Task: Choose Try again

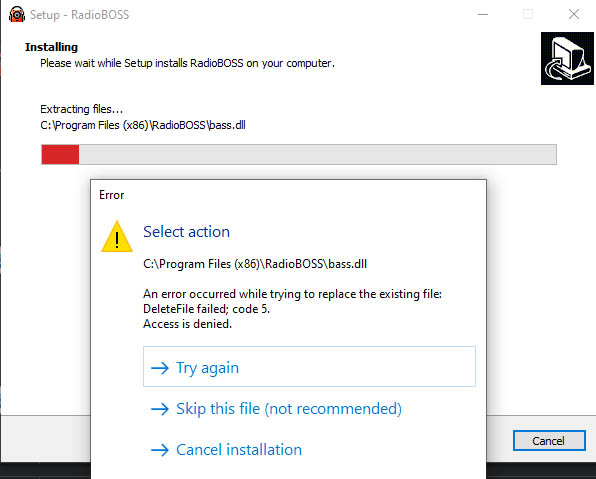Action: (309, 366)
